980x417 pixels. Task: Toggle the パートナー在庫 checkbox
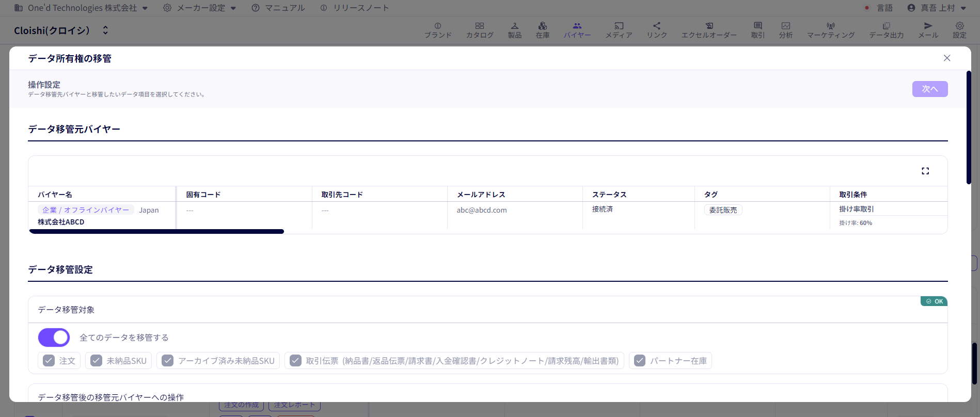[640, 361]
